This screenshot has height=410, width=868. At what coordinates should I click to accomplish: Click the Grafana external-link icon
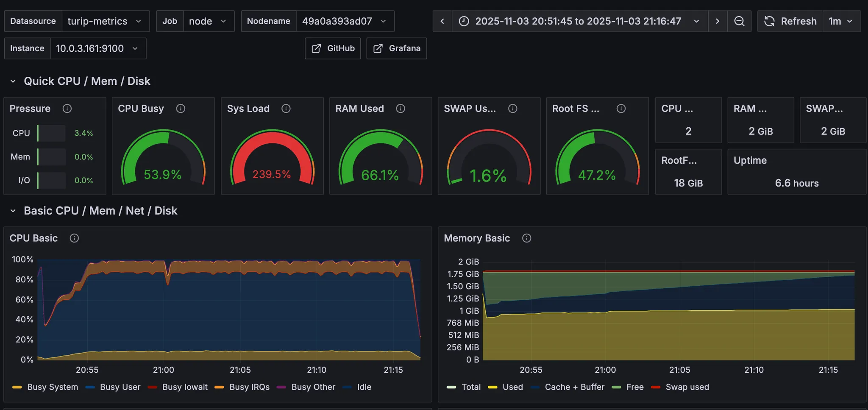(x=378, y=48)
